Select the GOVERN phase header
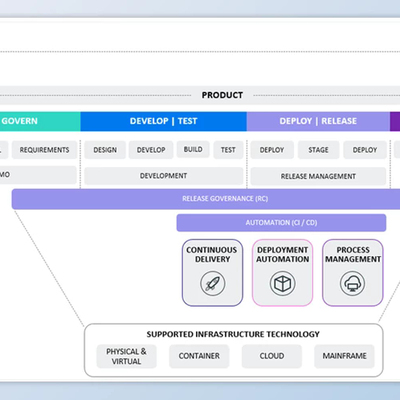400x400 pixels. (x=40, y=121)
